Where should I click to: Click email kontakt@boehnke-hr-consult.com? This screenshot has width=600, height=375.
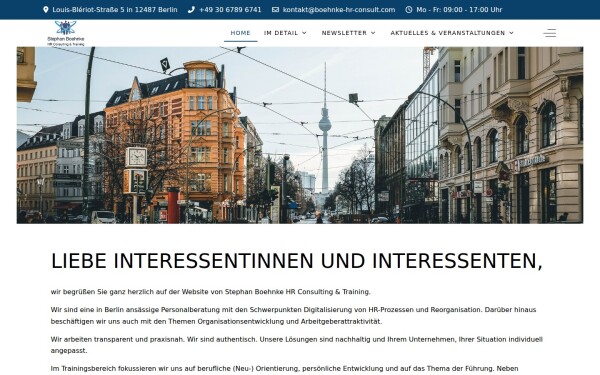click(339, 10)
